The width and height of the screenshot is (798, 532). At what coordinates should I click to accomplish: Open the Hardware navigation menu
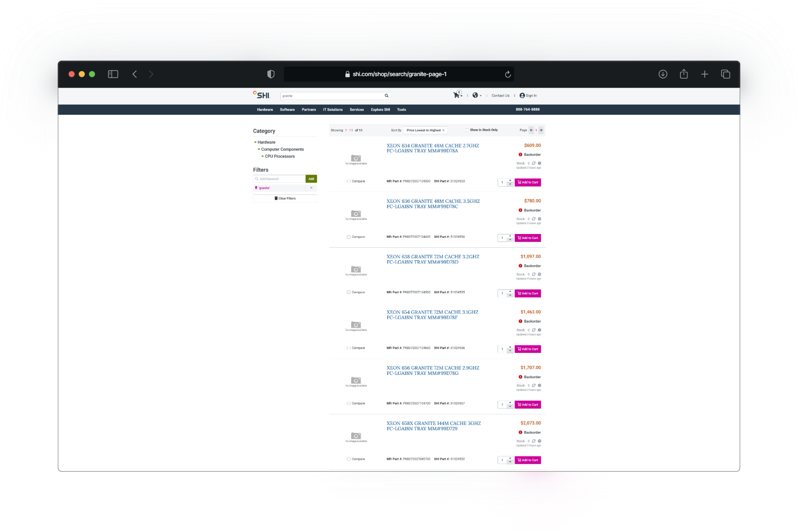coord(265,109)
